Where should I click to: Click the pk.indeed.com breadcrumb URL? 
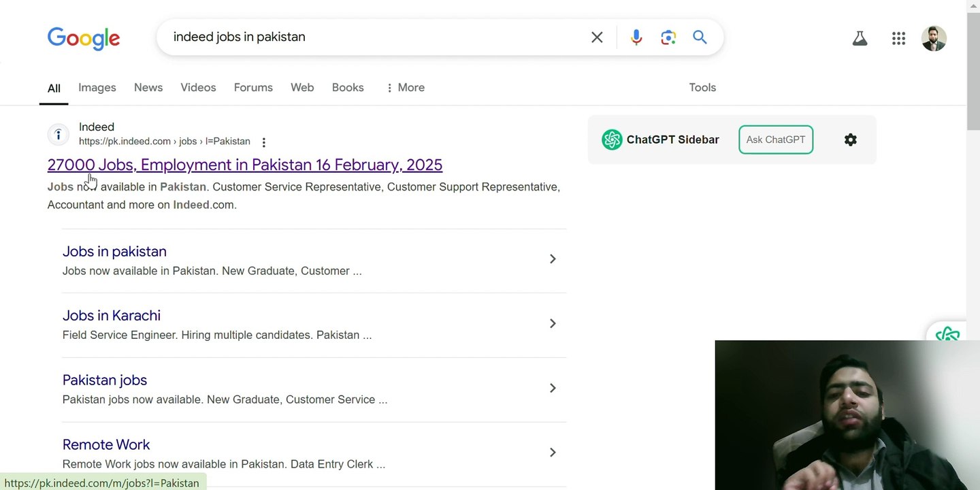(x=165, y=142)
